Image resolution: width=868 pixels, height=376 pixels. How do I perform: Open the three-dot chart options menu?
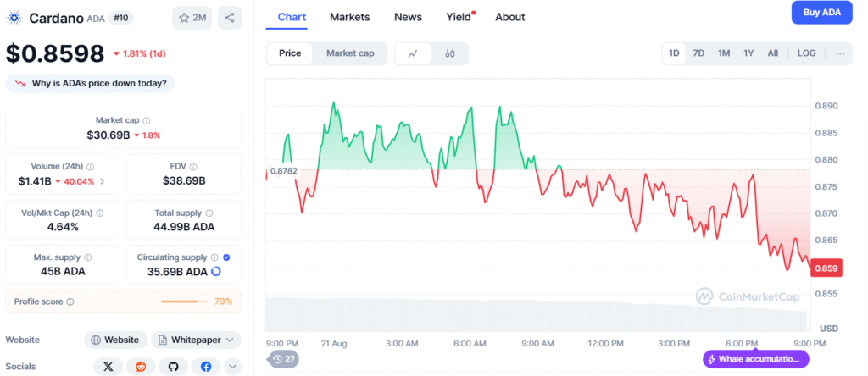point(840,53)
